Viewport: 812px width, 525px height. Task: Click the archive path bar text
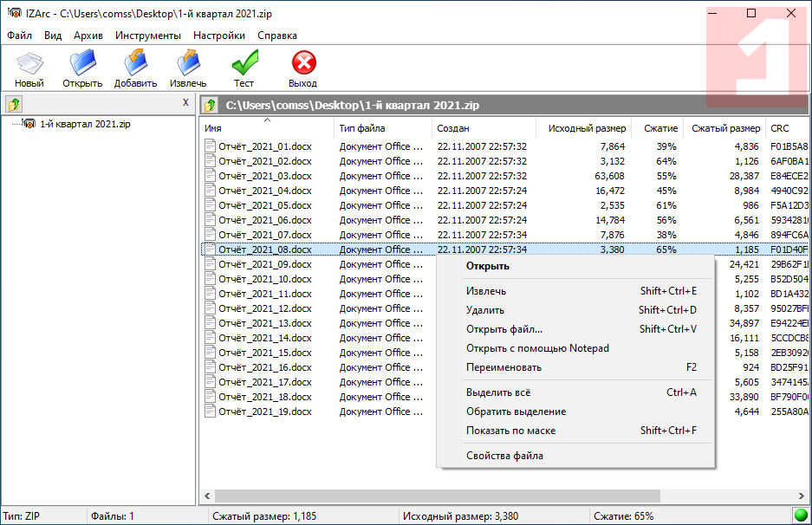[352, 106]
